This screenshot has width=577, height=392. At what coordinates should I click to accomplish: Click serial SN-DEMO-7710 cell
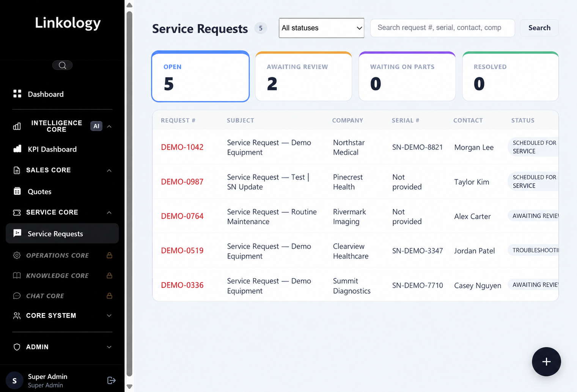tap(417, 285)
